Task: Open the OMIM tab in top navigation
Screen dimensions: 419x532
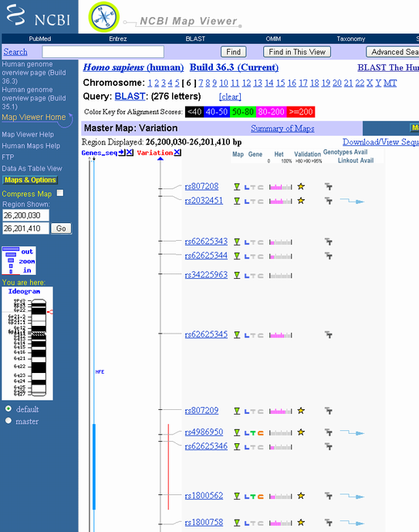Action: [x=273, y=39]
